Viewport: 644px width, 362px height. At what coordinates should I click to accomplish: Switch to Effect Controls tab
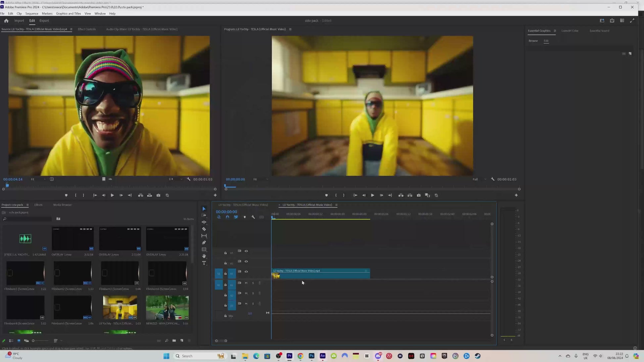(x=87, y=29)
